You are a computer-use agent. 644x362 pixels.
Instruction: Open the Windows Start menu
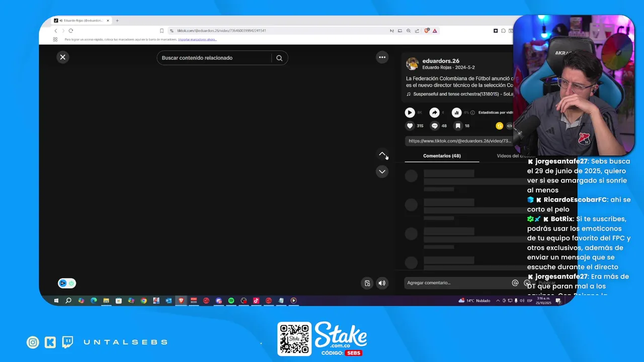click(x=56, y=301)
